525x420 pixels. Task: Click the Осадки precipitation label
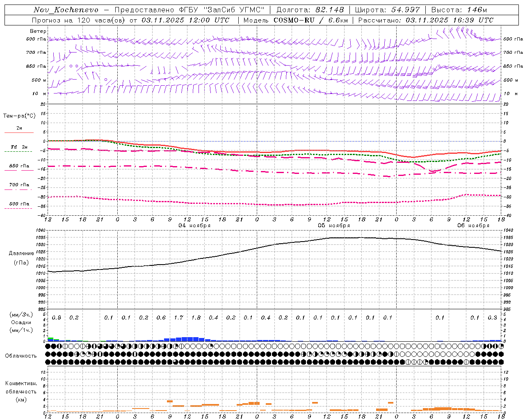tap(21, 322)
